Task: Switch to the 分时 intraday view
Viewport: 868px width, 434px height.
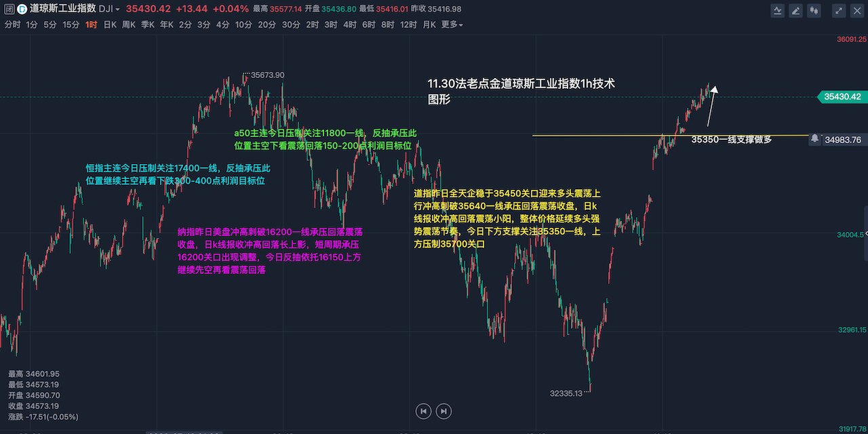Action: click(12, 24)
